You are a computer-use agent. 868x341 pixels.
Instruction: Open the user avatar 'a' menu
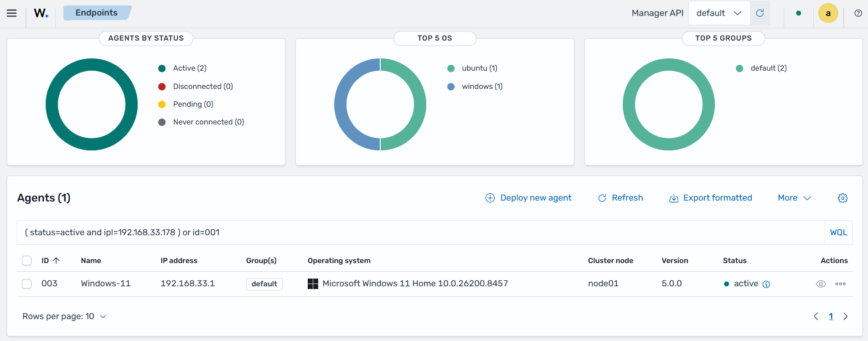tap(828, 13)
